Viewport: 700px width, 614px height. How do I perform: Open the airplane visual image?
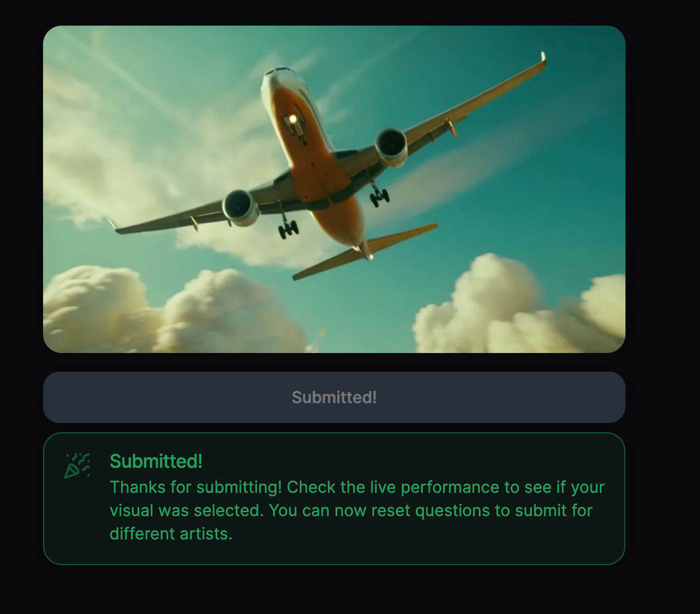click(x=334, y=189)
